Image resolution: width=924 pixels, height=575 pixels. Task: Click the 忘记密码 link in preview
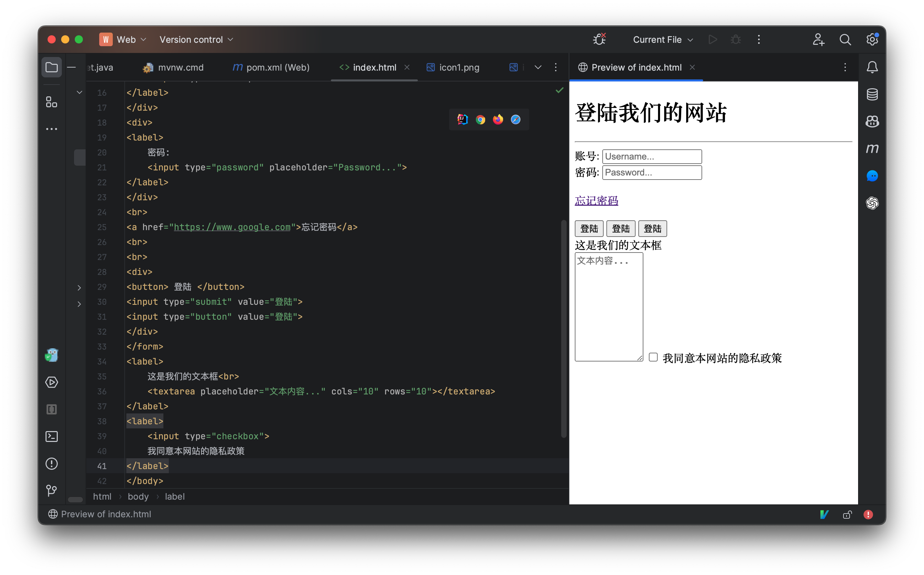(x=596, y=200)
